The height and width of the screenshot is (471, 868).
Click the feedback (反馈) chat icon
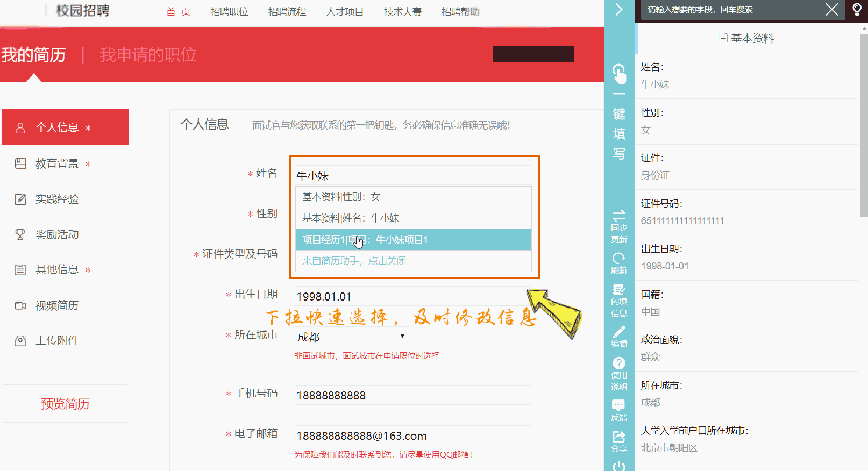point(619,405)
